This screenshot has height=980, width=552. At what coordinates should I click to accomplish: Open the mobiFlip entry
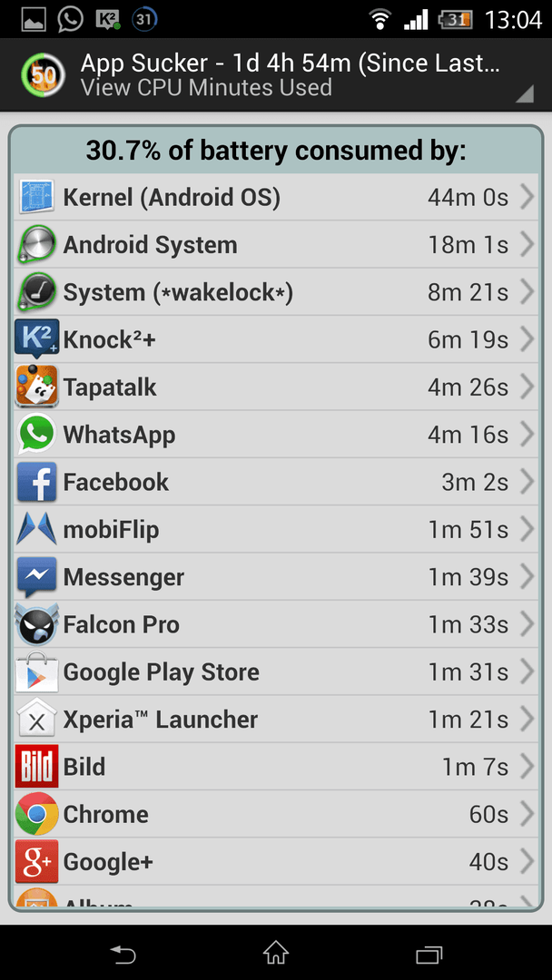(x=276, y=529)
